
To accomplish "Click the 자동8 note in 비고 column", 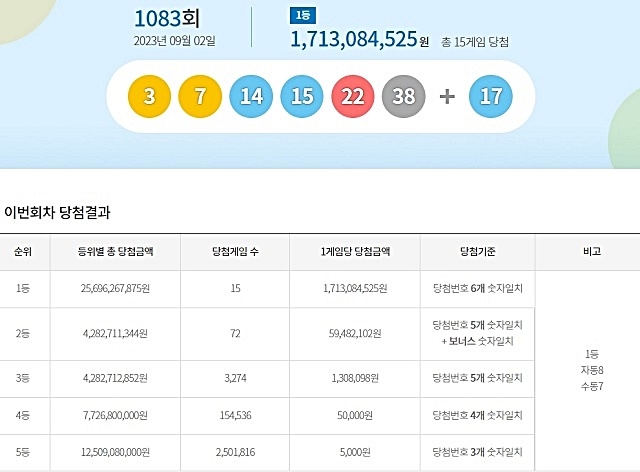I will coord(592,370).
